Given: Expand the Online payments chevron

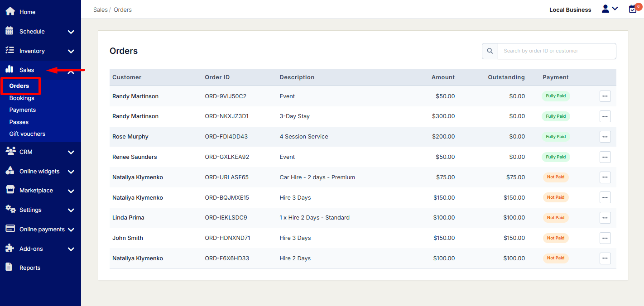Looking at the screenshot, I should [71, 229].
